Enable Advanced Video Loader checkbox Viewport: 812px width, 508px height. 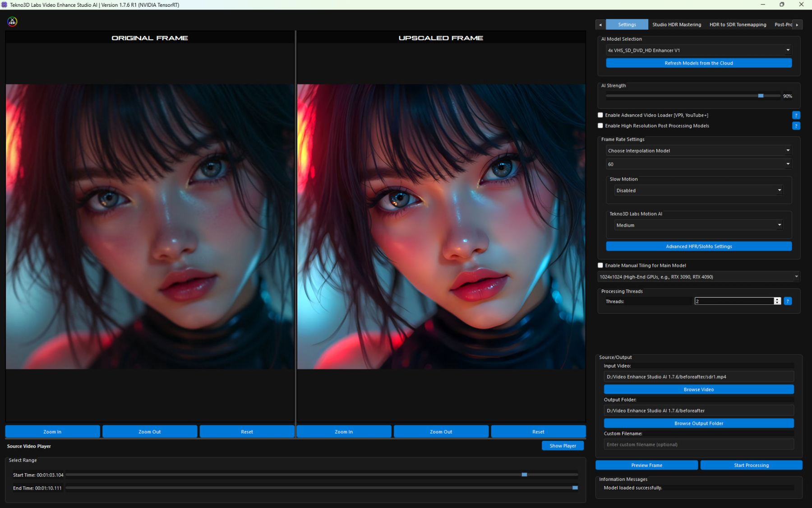(x=600, y=115)
